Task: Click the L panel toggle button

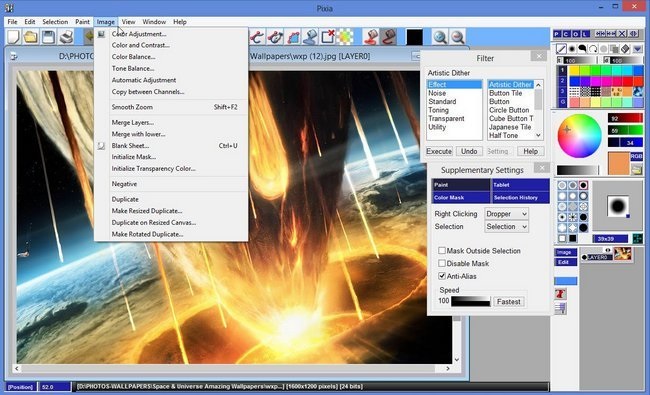Action: pos(585,34)
